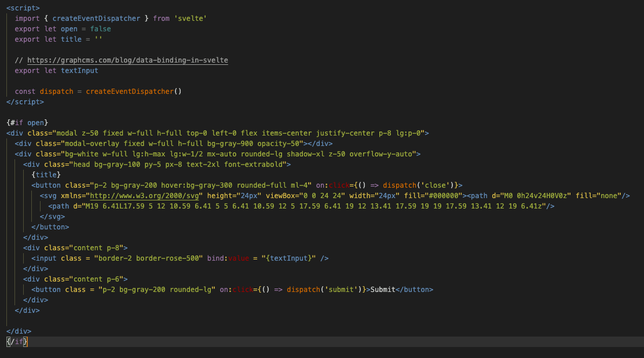Click the '{/if}' closing block line
This screenshot has width=644, height=358.
(17, 342)
